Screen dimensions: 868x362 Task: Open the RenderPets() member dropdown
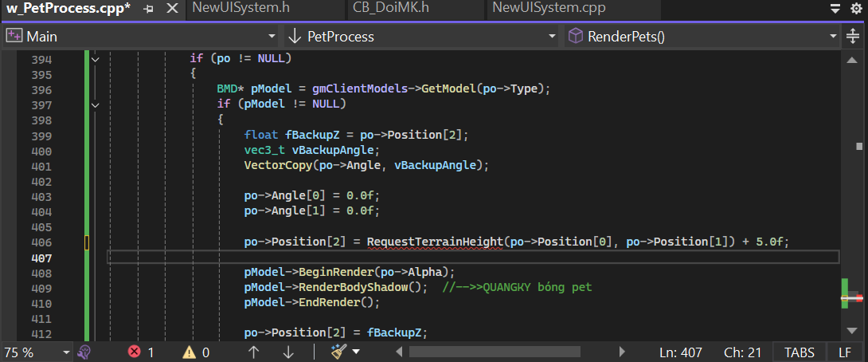coord(702,37)
